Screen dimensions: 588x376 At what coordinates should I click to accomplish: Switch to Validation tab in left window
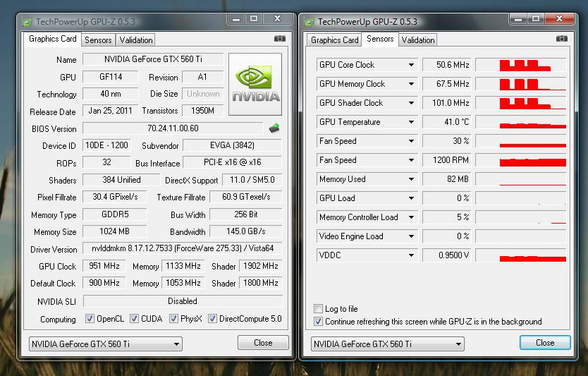pos(136,40)
